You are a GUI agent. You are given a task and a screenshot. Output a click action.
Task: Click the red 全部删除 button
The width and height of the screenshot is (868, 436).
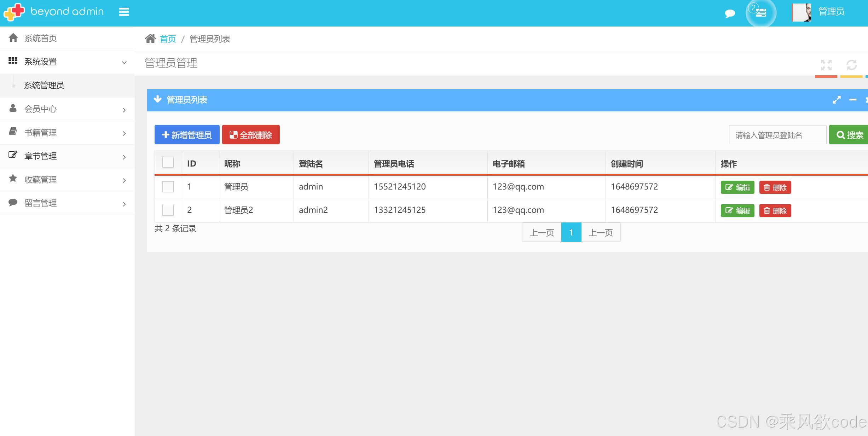[251, 135]
